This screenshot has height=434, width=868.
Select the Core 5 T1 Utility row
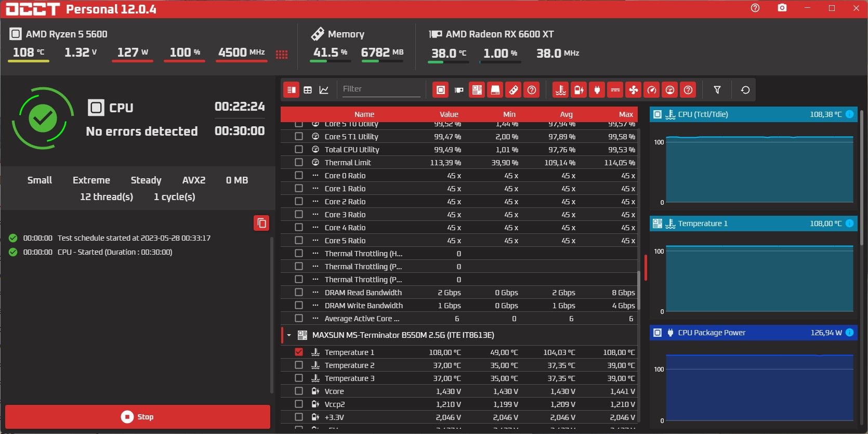(459, 136)
